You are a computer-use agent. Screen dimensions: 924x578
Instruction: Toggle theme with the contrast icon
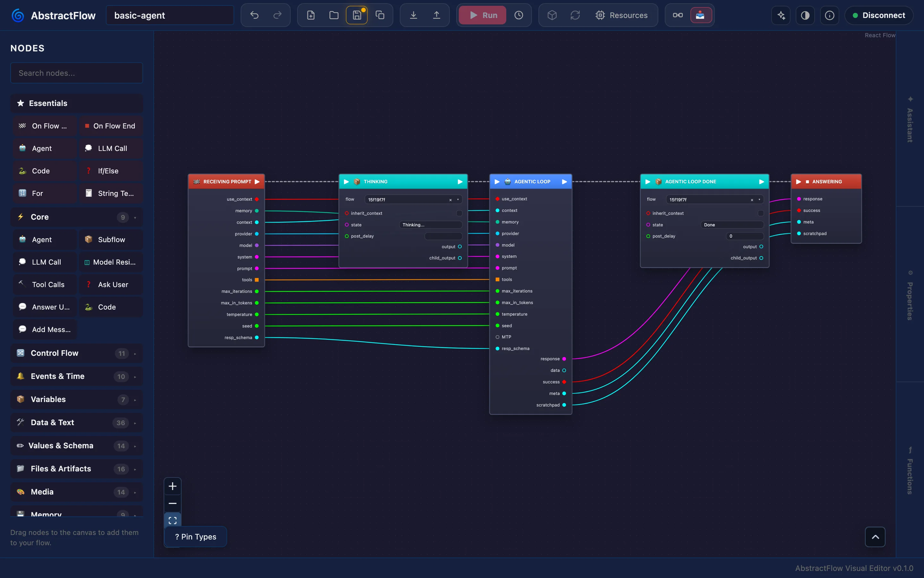coord(805,15)
